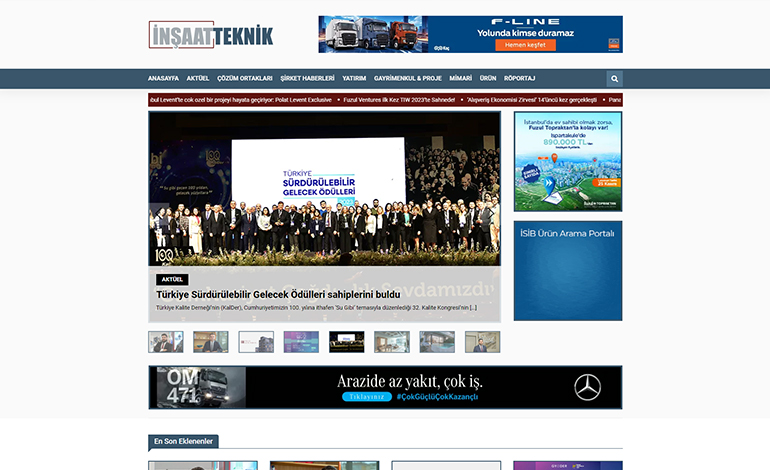Select the fifth, dark-colored slider thumbnail
This screenshot has height=470, width=770.
point(347,342)
